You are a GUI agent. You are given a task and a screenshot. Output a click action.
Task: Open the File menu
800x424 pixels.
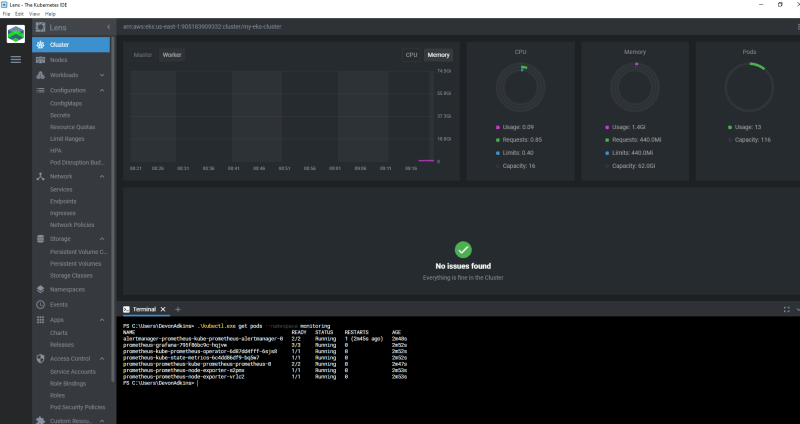pyautogui.click(x=6, y=14)
